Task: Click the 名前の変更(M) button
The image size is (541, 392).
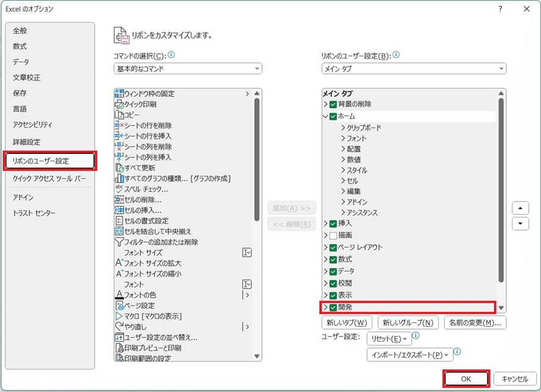Action: tap(475, 322)
